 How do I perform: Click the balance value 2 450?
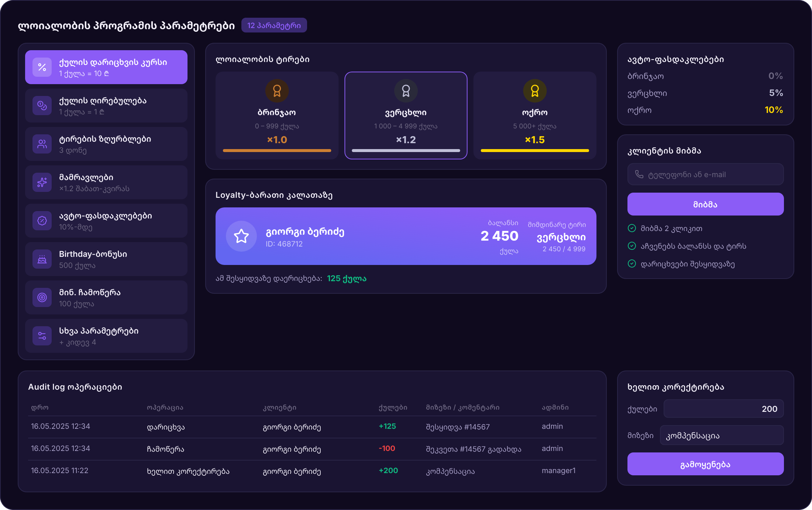(x=499, y=236)
